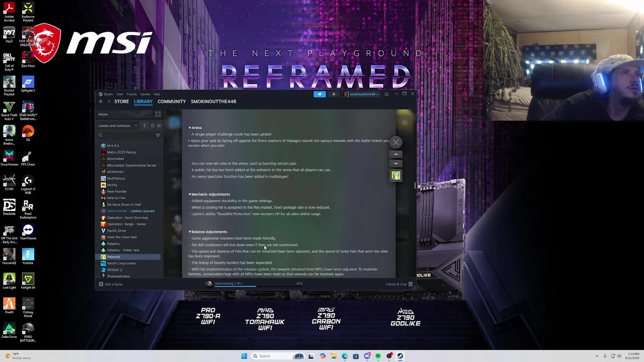Open Fishing Planet desktop shortcut

click(x=28, y=308)
